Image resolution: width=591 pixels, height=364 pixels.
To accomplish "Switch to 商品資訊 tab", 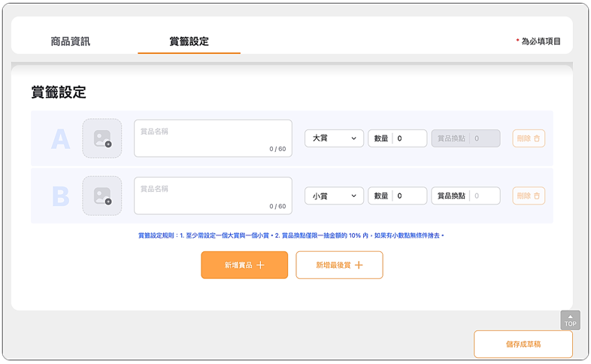I will coord(70,41).
